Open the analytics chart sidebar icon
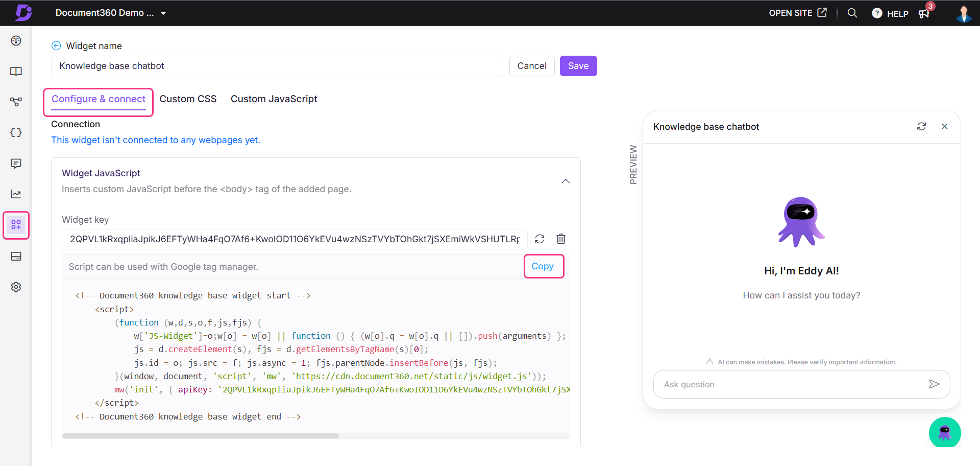The width and height of the screenshot is (980, 466). 16,194
